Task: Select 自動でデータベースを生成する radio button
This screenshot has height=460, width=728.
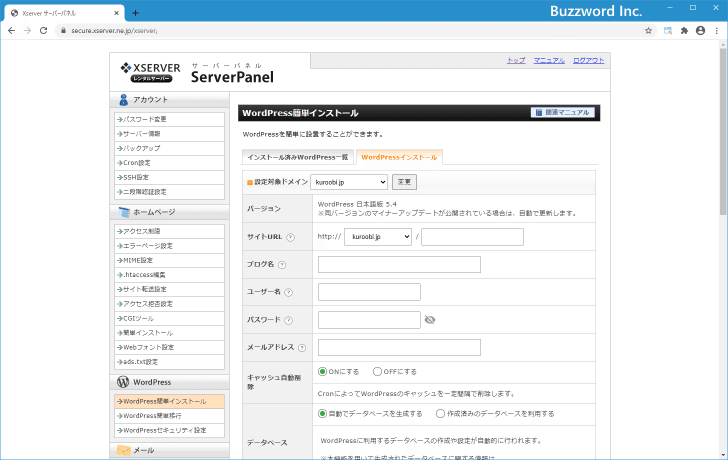Action: [322, 413]
